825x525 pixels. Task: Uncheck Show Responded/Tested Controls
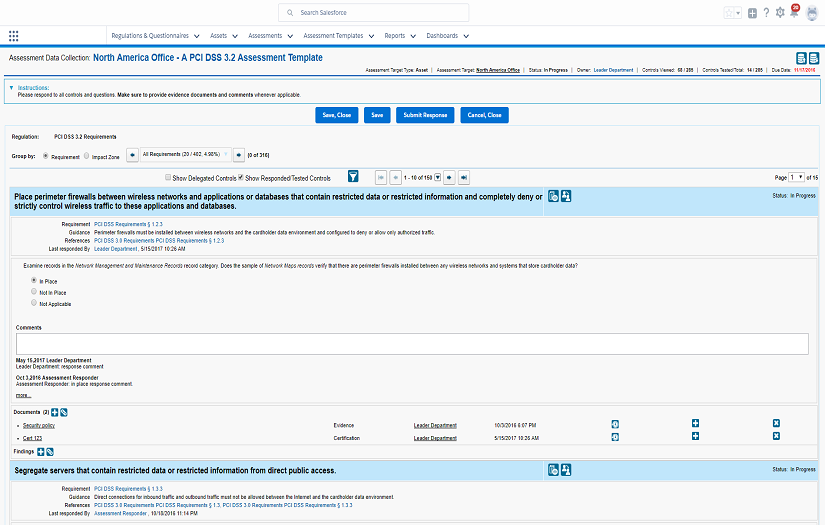pyautogui.click(x=241, y=177)
